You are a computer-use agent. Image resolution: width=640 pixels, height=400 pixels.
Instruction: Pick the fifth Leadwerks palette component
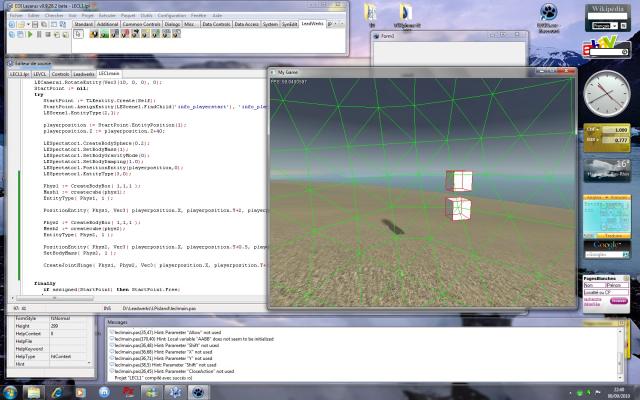[135, 34]
